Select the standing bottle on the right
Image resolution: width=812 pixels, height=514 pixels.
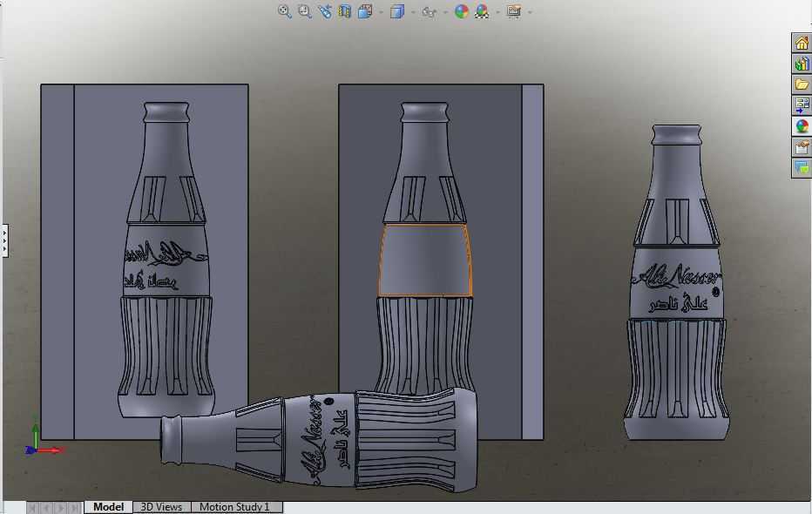[x=676, y=282]
